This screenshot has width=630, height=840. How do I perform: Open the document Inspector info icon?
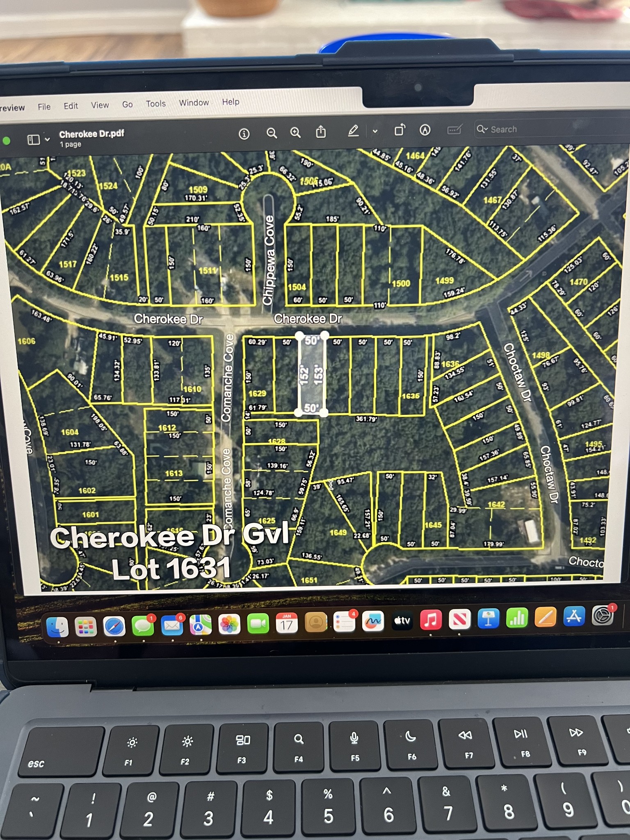pyautogui.click(x=244, y=134)
